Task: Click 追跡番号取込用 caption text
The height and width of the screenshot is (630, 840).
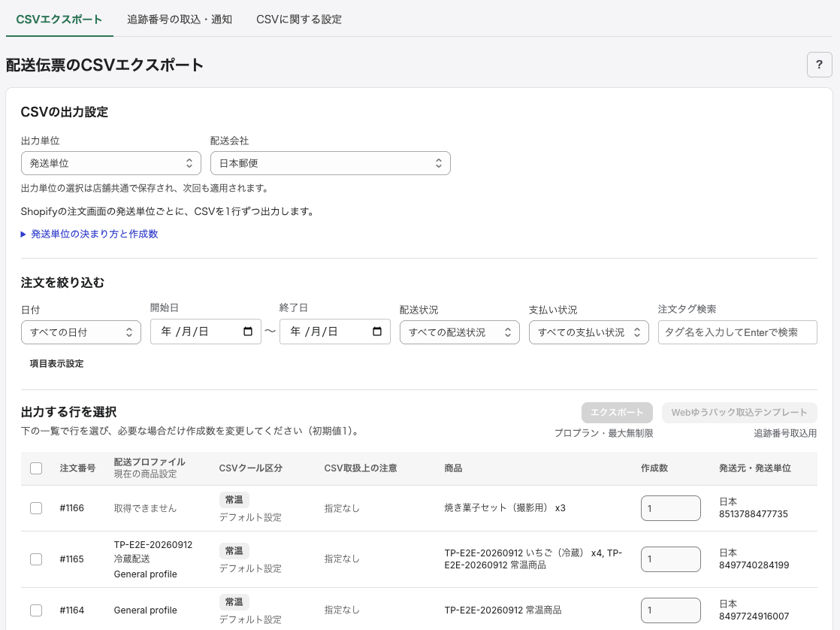Action: (x=785, y=433)
